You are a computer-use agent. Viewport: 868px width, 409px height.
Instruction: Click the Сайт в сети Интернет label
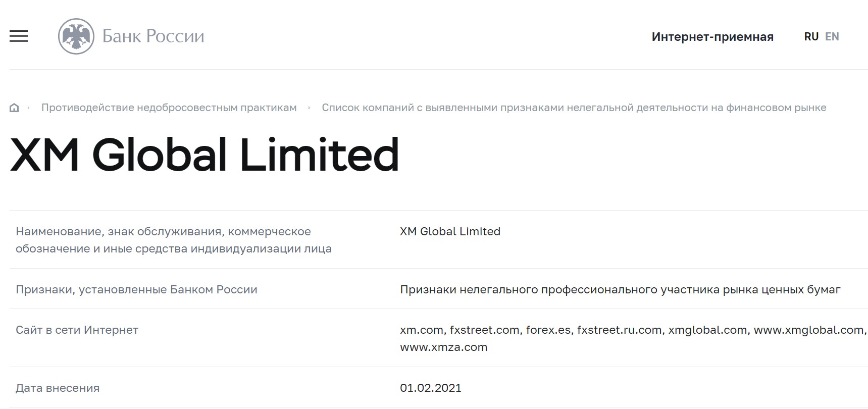click(x=77, y=330)
